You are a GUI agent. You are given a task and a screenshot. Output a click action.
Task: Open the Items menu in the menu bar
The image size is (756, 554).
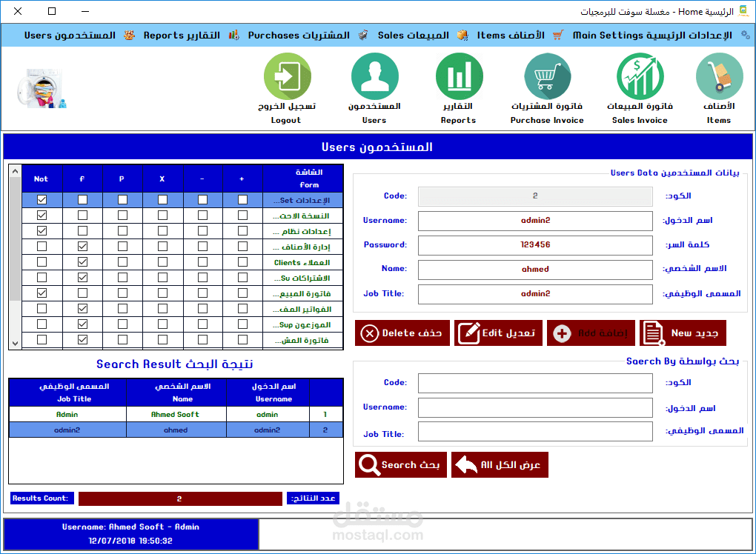click(511, 35)
